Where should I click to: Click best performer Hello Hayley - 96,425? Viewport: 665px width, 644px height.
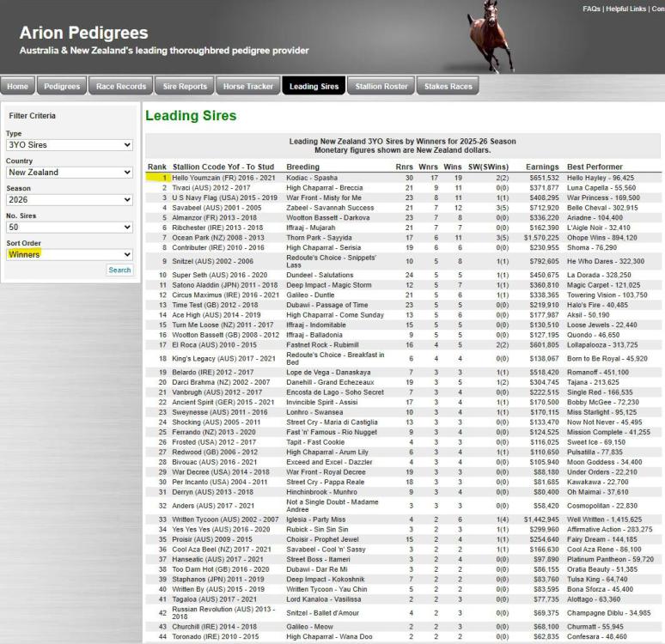click(x=601, y=178)
